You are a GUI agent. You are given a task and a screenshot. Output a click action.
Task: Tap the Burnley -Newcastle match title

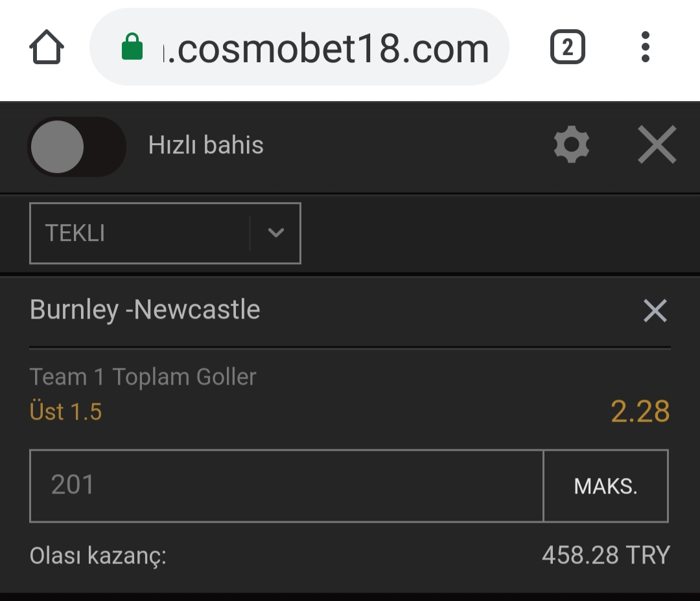click(x=145, y=310)
